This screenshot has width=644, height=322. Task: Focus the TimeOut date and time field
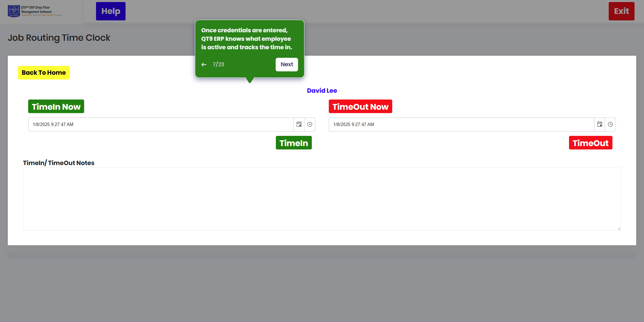pos(461,125)
